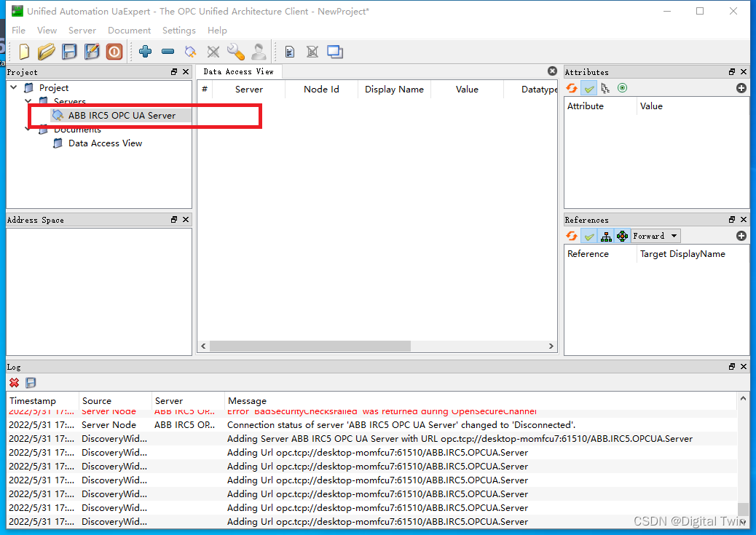The image size is (756, 535).
Task: Sort by the Display Name column header
Action: [394, 89]
